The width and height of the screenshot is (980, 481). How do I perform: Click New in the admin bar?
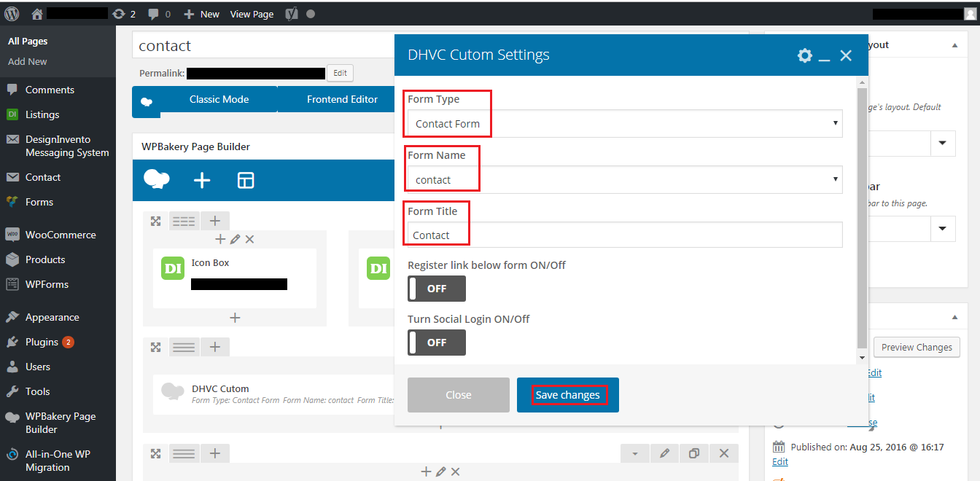202,14
